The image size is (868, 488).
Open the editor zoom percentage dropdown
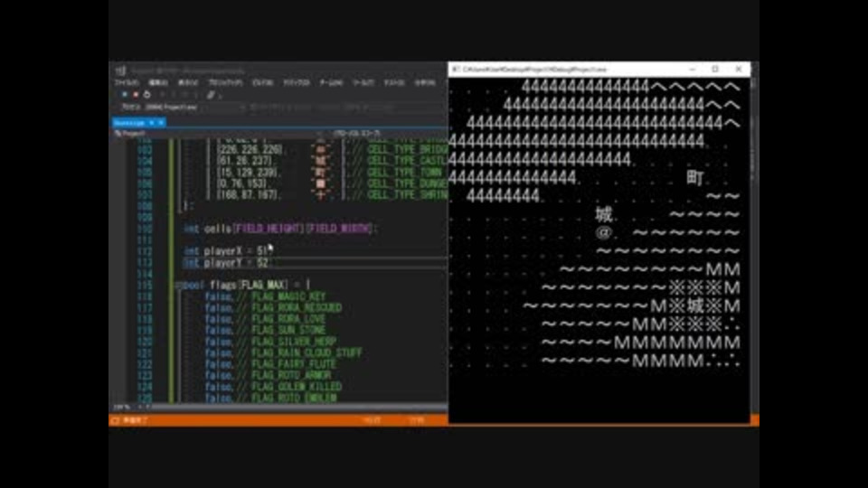(x=123, y=408)
